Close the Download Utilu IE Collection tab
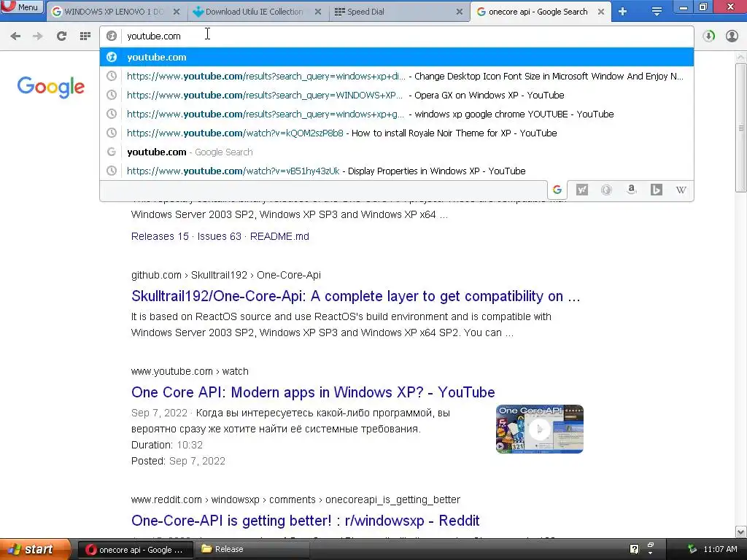Screen dimensions: 747x560 318,12
